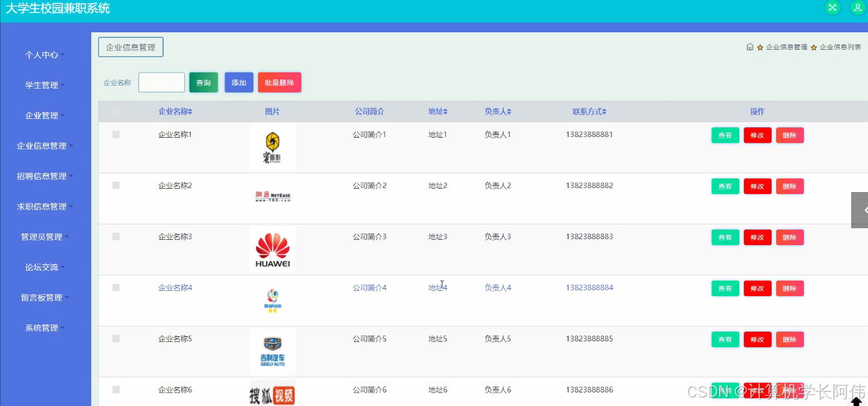Click 修改 for 企业名称4
The width and height of the screenshot is (868, 406).
[x=757, y=288]
